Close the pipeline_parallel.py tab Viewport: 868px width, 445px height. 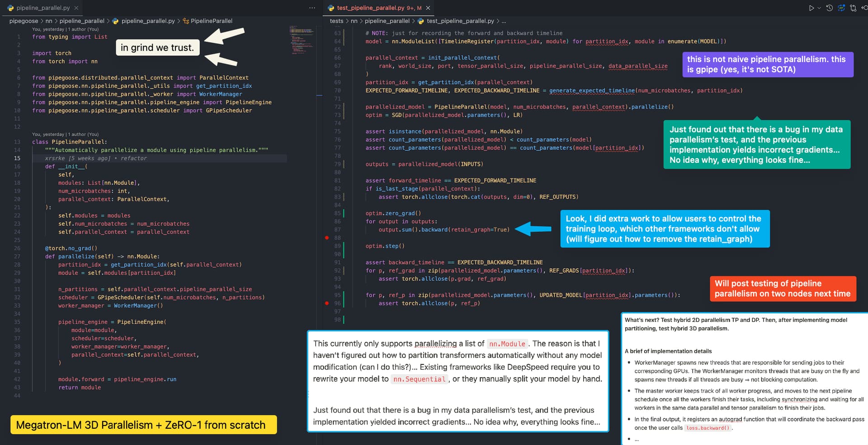pyautogui.click(x=76, y=8)
